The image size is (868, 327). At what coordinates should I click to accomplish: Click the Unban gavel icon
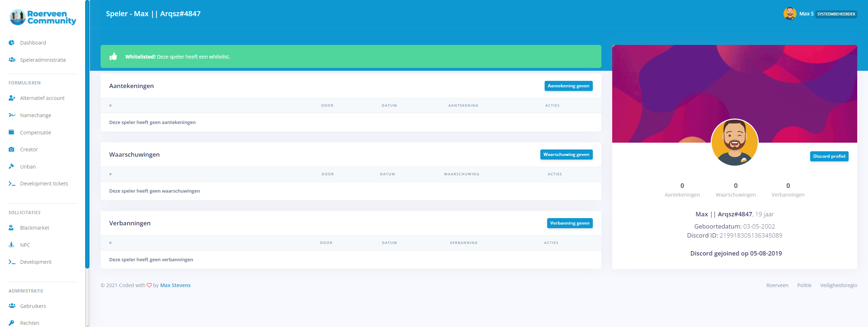(x=11, y=166)
